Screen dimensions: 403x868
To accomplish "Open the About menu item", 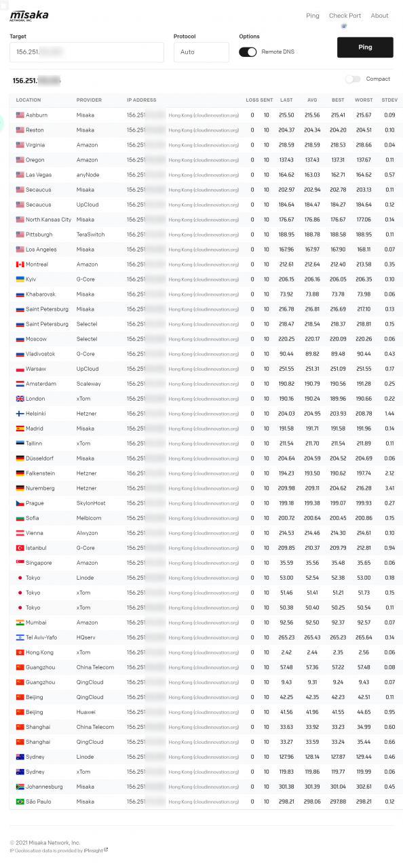I will click(380, 16).
